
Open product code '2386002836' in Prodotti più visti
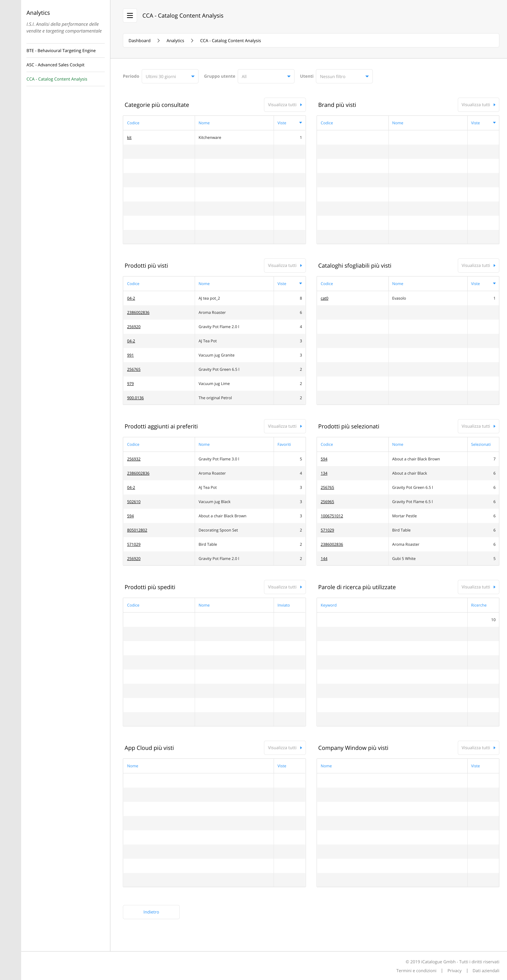point(138,312)
